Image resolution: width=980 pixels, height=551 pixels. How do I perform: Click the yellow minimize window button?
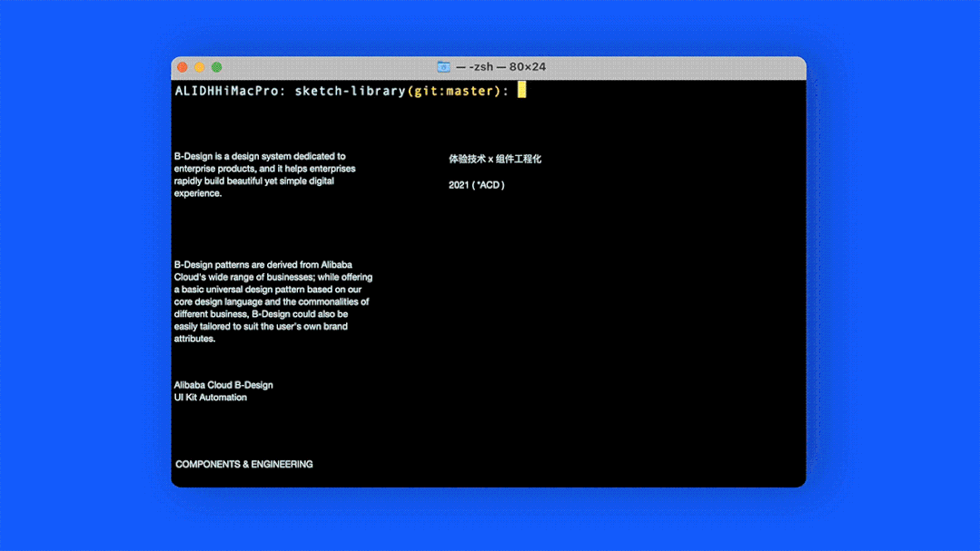click(200, 67)
